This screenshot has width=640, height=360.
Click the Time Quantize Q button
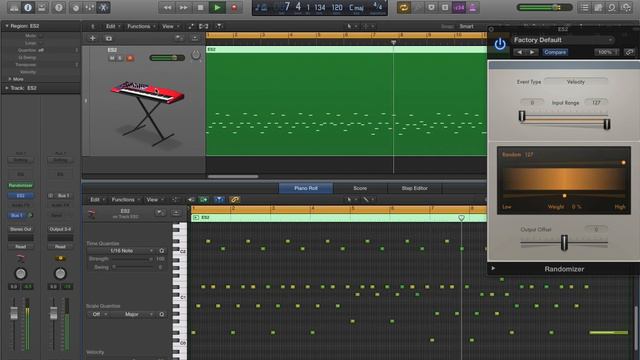[162, 251]
